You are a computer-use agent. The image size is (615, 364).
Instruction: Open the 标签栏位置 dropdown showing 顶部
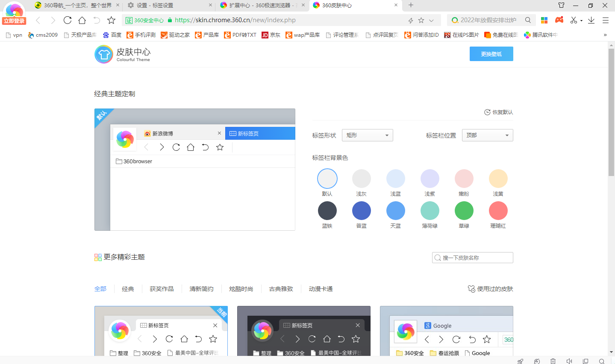tap(487, 135)
